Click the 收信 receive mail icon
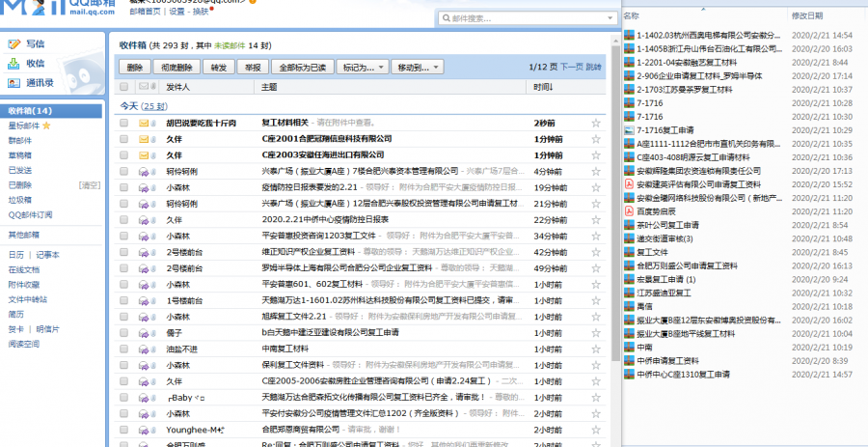868x447 pixels. click(x=14, y=64)
